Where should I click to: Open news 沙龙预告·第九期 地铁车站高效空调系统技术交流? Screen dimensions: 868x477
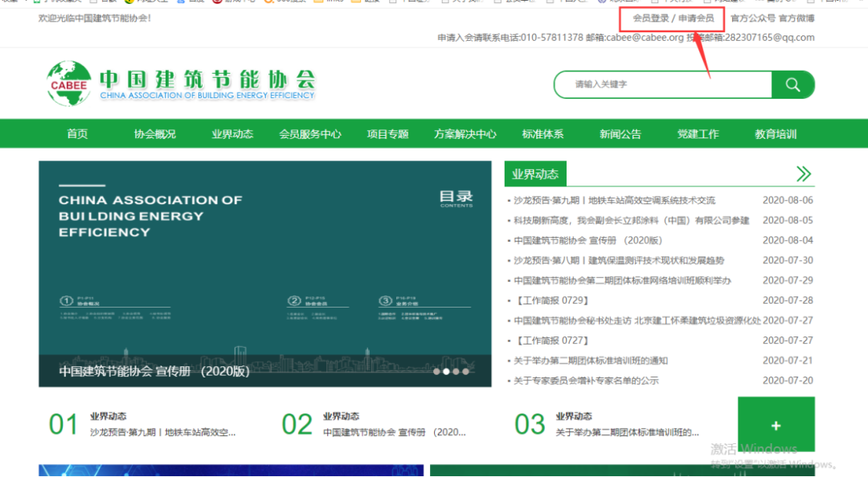pyautogui.click(x=615, y=200)
